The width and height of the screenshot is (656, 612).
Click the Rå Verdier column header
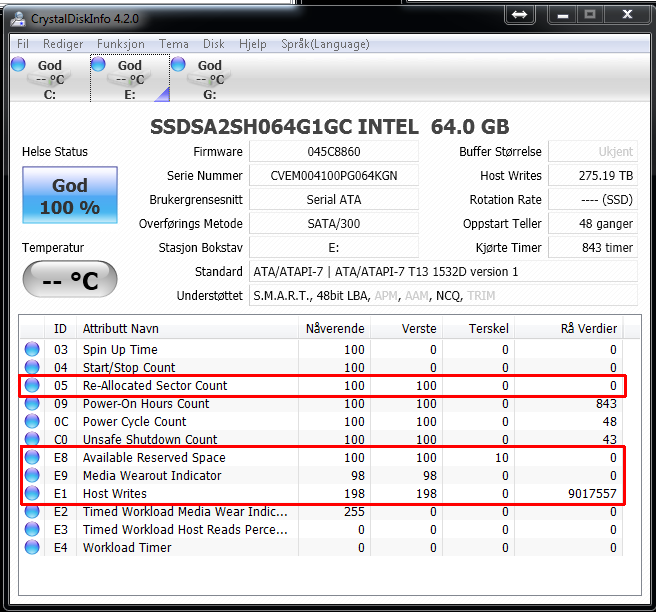pyautogui.click(x=569, y=328)
